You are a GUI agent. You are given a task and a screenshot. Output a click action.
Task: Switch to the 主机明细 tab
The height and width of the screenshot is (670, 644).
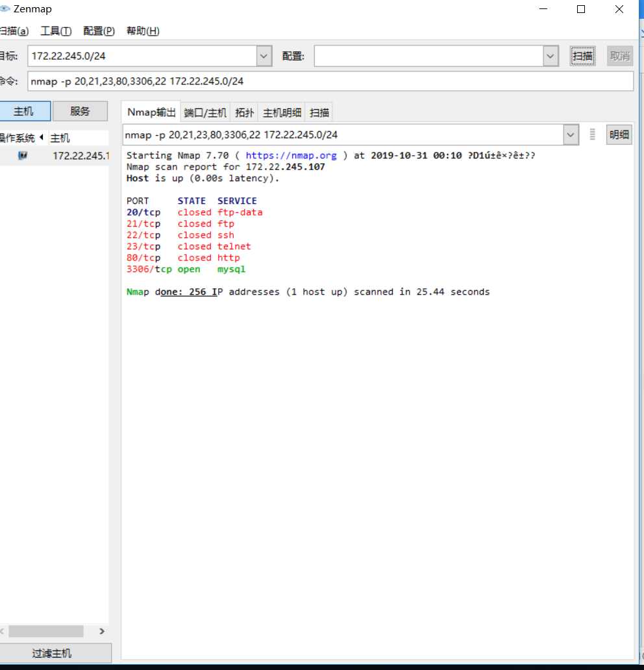click(282, 113)
